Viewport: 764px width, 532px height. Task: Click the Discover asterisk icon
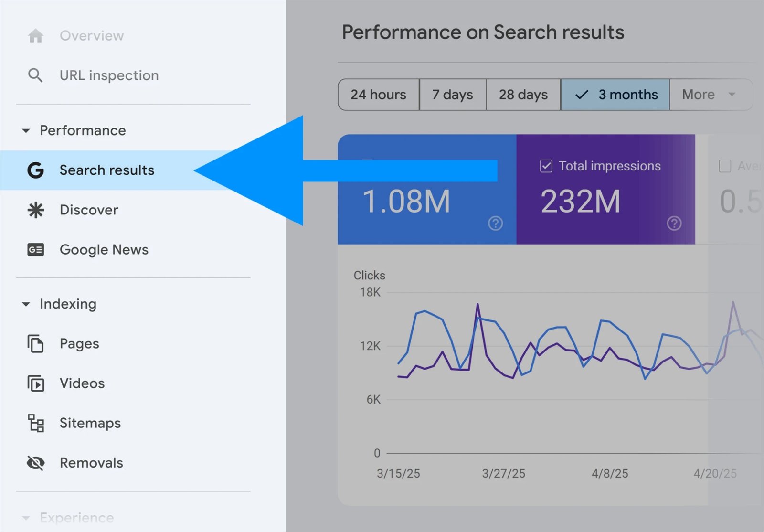tap(36, 210)
